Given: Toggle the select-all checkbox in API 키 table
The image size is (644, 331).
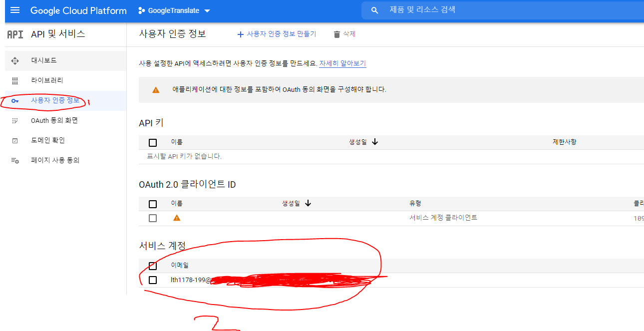Looking at the screenshot, I should tap(153, 143).
